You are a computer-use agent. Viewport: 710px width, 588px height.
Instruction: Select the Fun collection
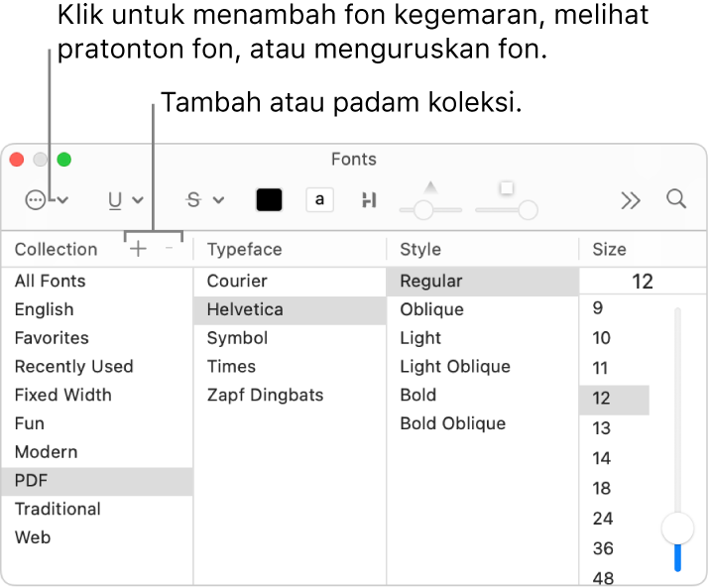point(97,423)
